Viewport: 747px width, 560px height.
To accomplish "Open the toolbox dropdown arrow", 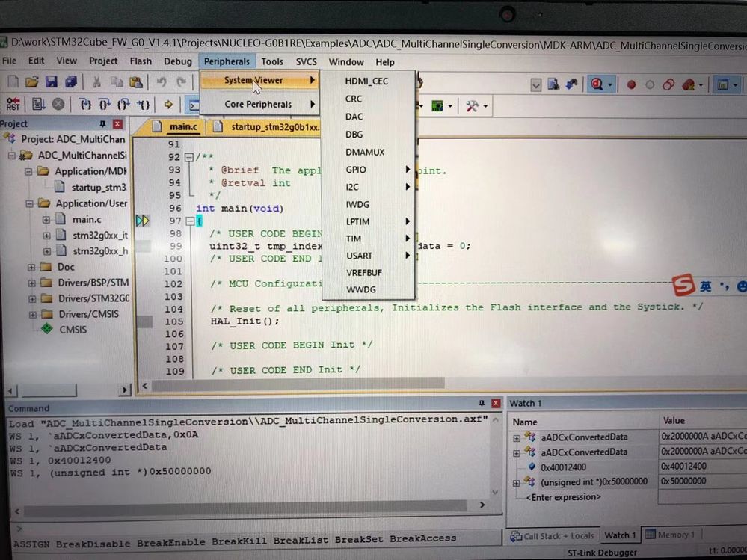I will tap(485, 106).
